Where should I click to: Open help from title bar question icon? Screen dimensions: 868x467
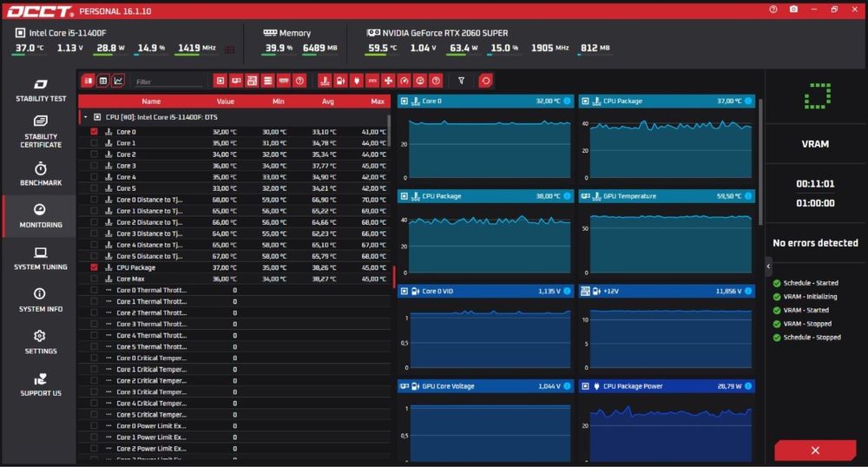(773, 10)
